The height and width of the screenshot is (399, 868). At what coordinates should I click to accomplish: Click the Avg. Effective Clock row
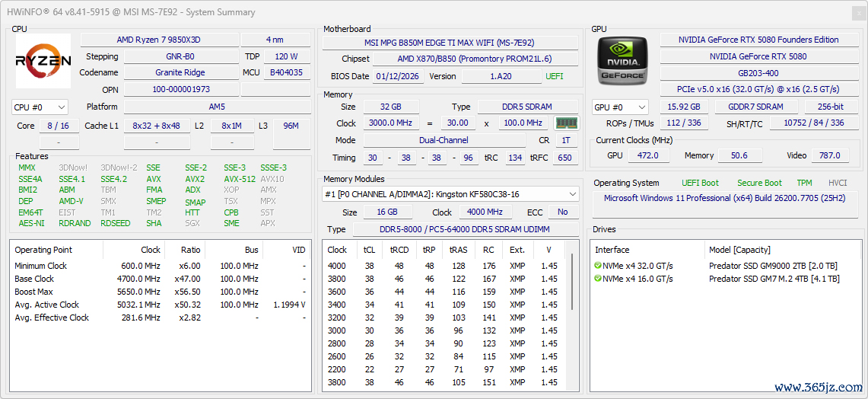click(x=161, y=318)
